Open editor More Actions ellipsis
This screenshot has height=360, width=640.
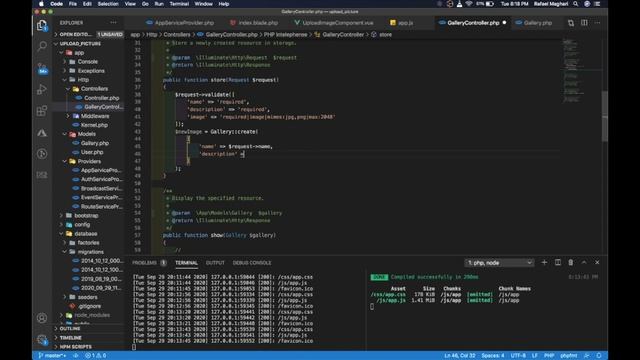click(597, 23)
